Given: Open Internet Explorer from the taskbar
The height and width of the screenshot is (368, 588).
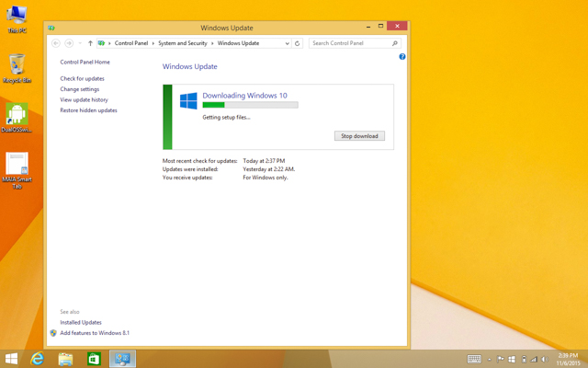Looking at the screenshot, I should click(x=38, y=358).
